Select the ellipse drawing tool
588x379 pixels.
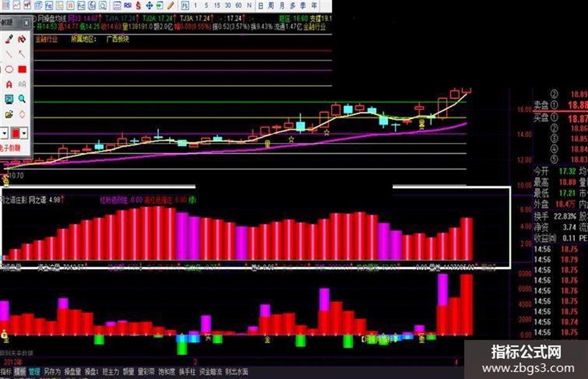coord(9,70)
